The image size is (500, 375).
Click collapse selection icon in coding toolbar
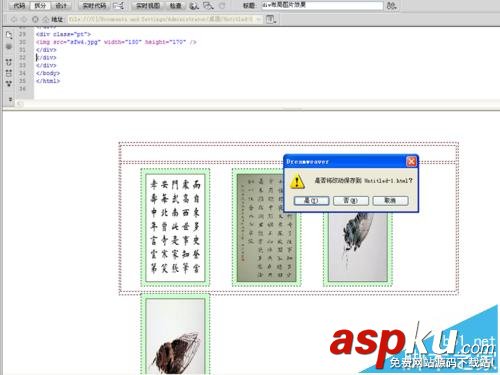tap(9, 73)
